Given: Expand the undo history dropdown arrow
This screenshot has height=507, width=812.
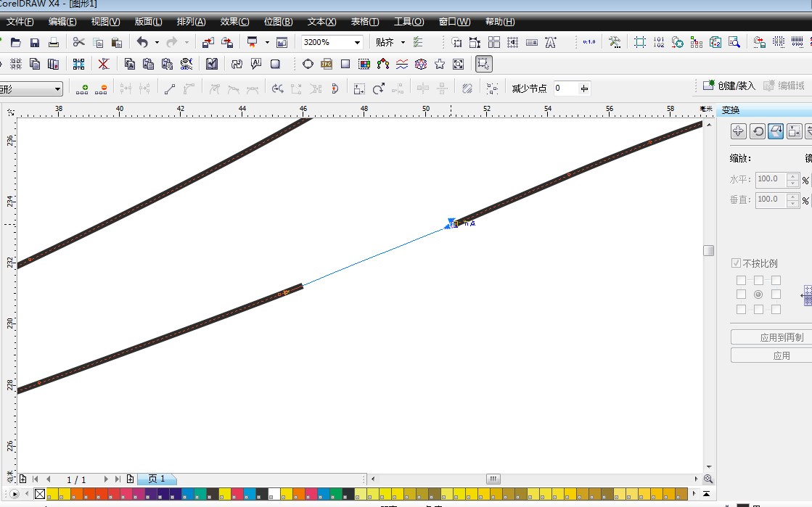Looking at the screenshot, I should [x=157, y=43].
